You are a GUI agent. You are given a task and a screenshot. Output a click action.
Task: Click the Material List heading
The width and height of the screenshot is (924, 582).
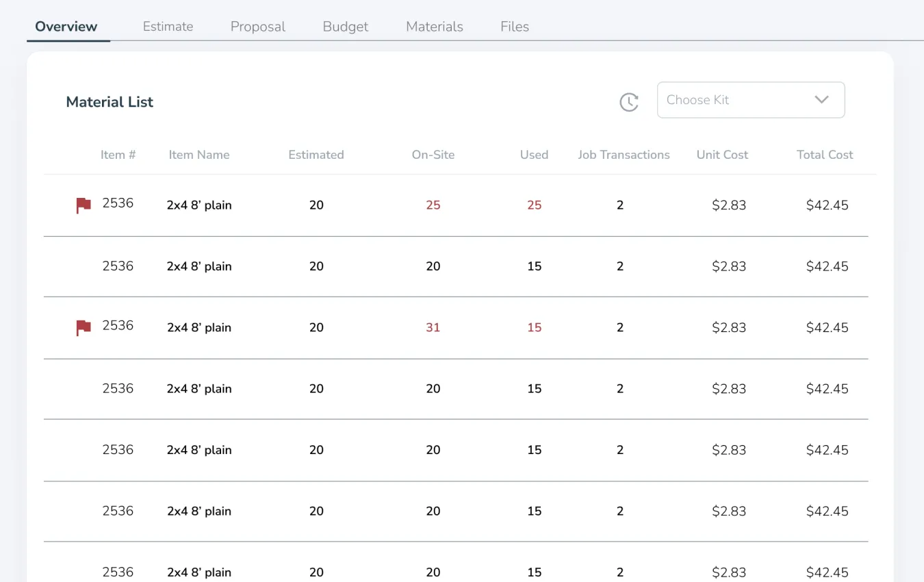tap(110, 102)
